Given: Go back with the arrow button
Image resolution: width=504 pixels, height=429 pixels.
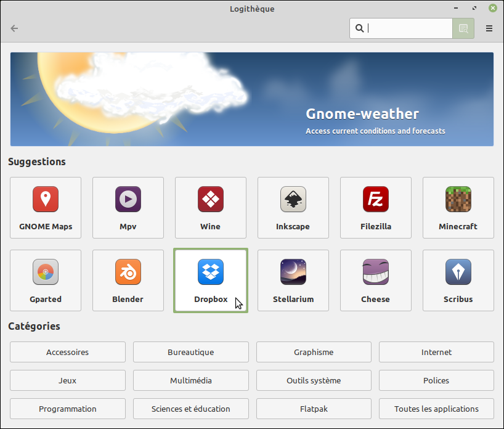Looking at the screenshot, I should pyautogui.click(x=14, y=28).
